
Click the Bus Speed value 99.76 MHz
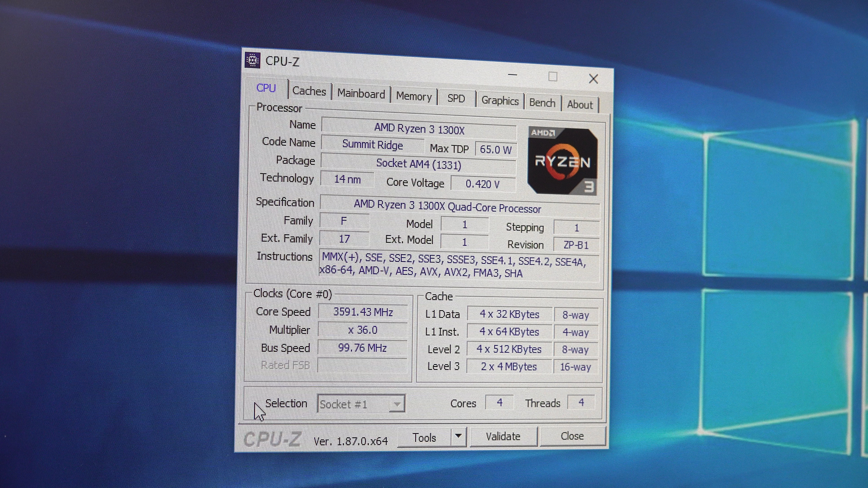point(362,348)
